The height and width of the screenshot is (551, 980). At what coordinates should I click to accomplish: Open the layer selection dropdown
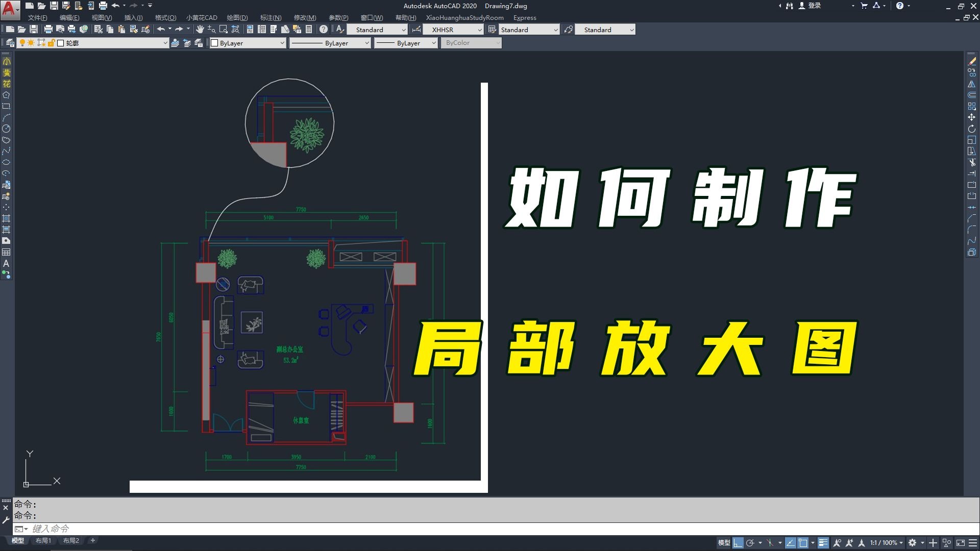coord(164,43)
